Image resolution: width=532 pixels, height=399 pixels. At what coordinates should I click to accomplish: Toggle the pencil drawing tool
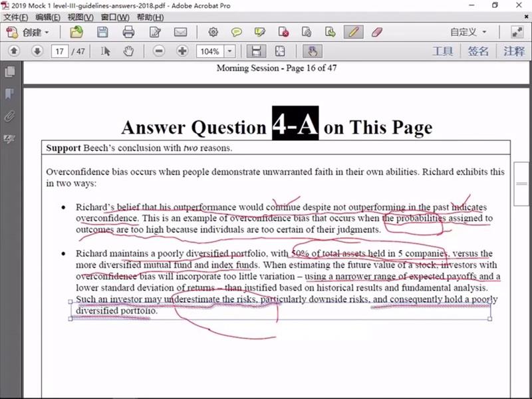coord(353,32)
